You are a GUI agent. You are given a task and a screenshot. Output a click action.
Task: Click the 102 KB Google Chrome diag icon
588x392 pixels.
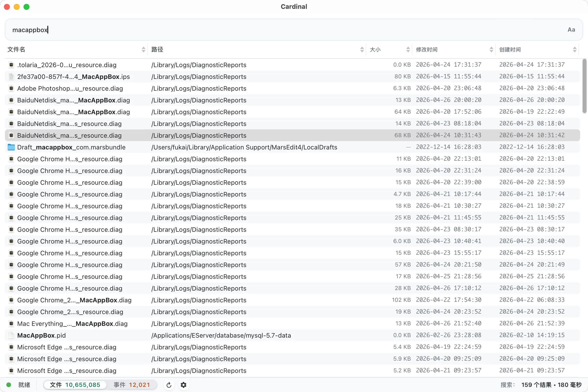(11, 300)
